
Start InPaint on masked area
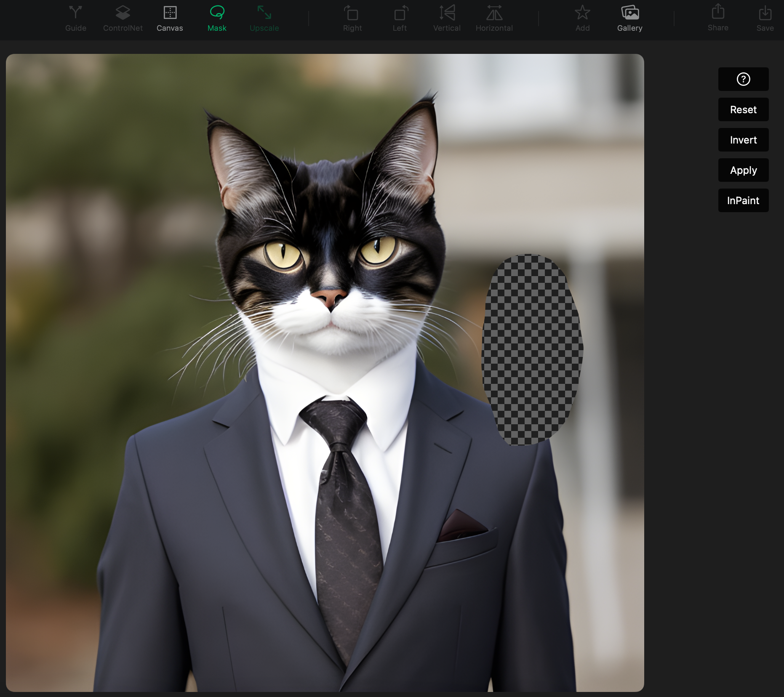(x=743, y=200)
